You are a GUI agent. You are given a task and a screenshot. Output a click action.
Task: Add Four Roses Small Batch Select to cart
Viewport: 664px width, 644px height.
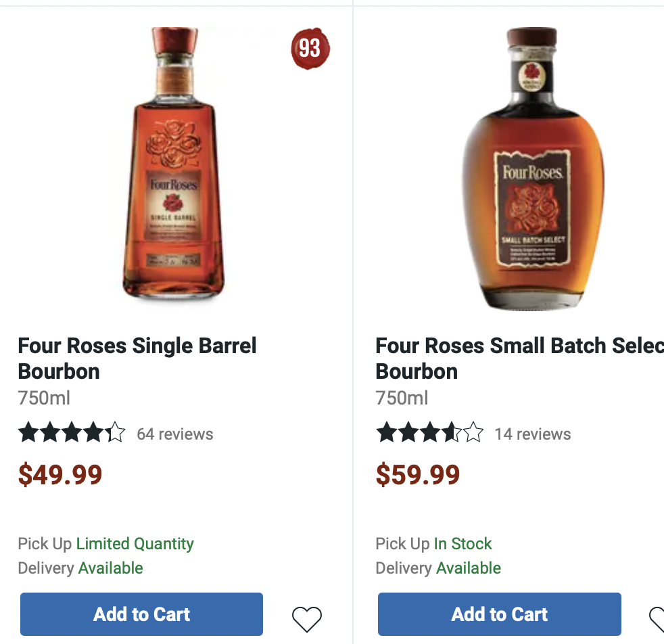[500, 614]
